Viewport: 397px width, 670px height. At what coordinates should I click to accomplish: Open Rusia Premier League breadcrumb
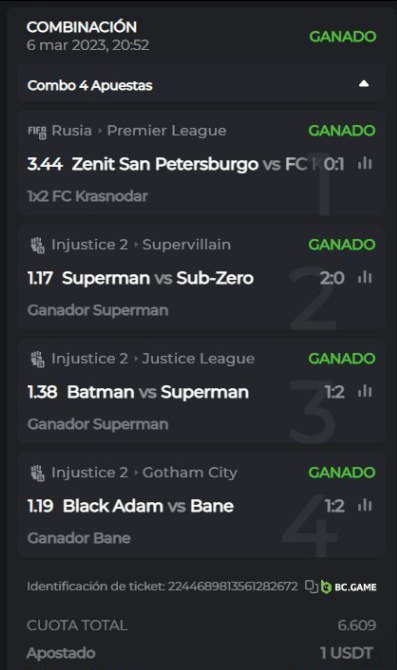(139, 131)
